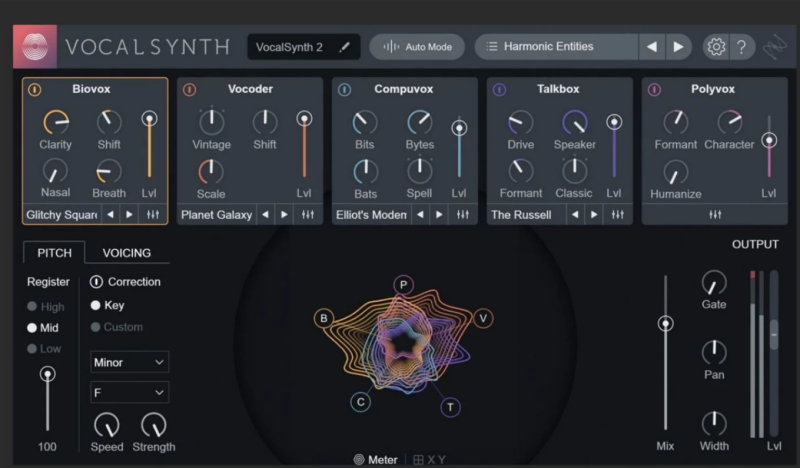Viewport: 800px width, 468px height.
Task: Open Compuvox advanced settings sliders icon
Action: [463, 214]
